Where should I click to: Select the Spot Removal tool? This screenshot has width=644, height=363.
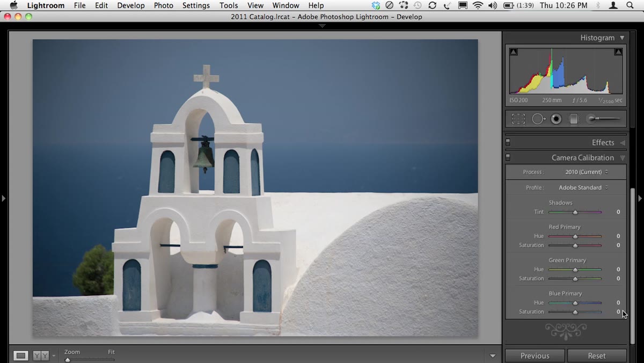click(538, 119)
